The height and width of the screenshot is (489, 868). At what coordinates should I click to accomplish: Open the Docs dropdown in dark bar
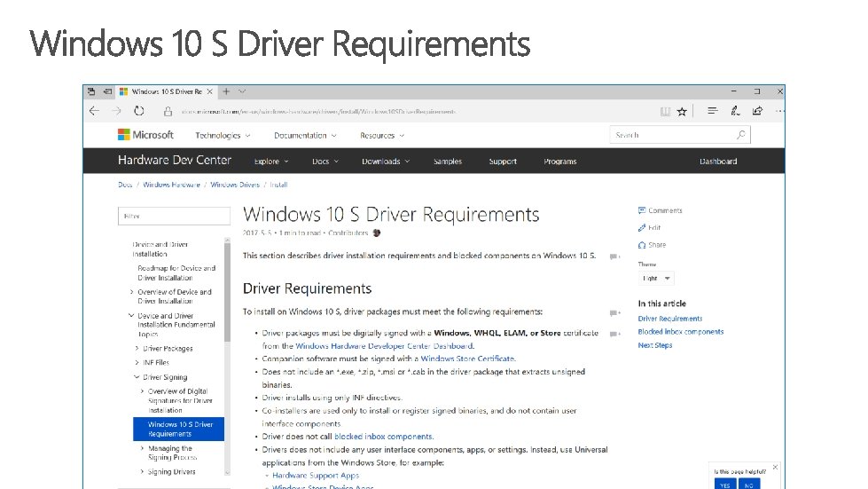[x=325, y=162]
